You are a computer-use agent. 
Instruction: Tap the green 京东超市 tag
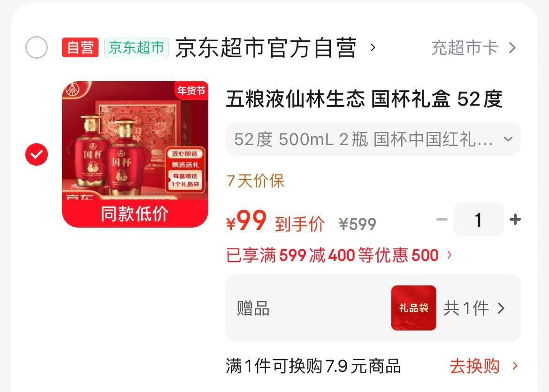click(137, 47)
